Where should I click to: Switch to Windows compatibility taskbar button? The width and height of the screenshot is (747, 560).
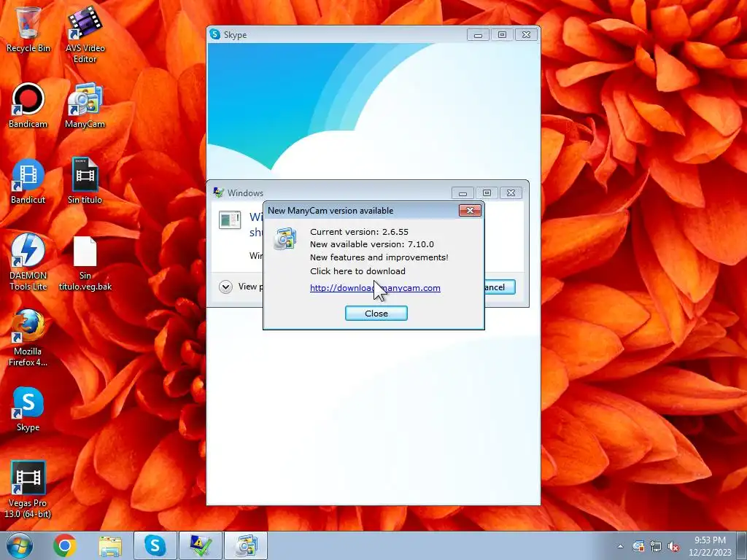tap(201, 545)
